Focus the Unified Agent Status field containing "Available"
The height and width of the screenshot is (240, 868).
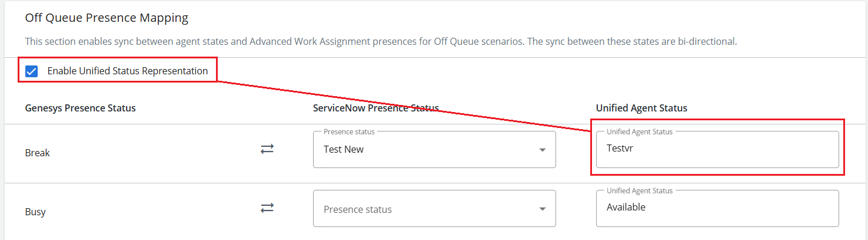[717, 209]
